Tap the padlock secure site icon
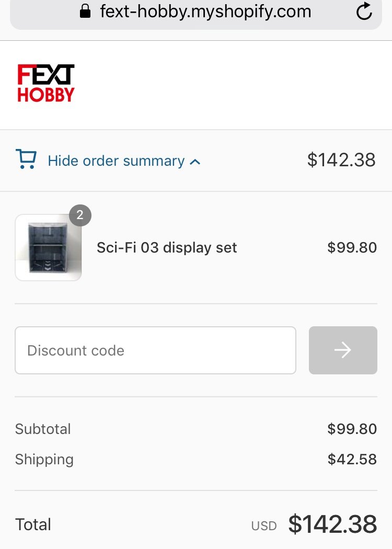392x549 pixels. [85, 11]
